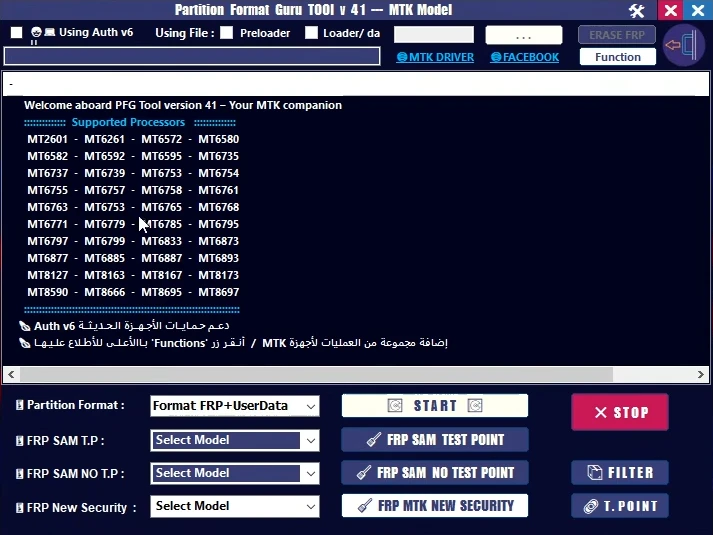Open the Function button

tap(618, 57)
